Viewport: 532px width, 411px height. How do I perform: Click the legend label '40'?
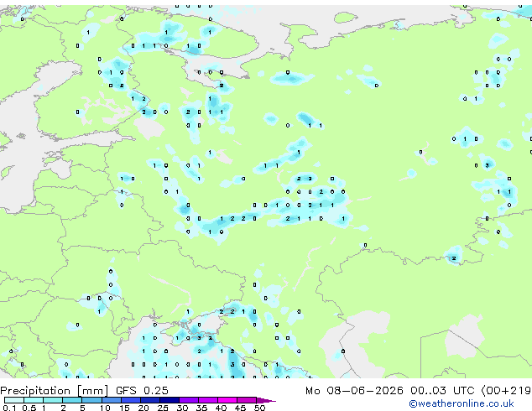point(221,408)
